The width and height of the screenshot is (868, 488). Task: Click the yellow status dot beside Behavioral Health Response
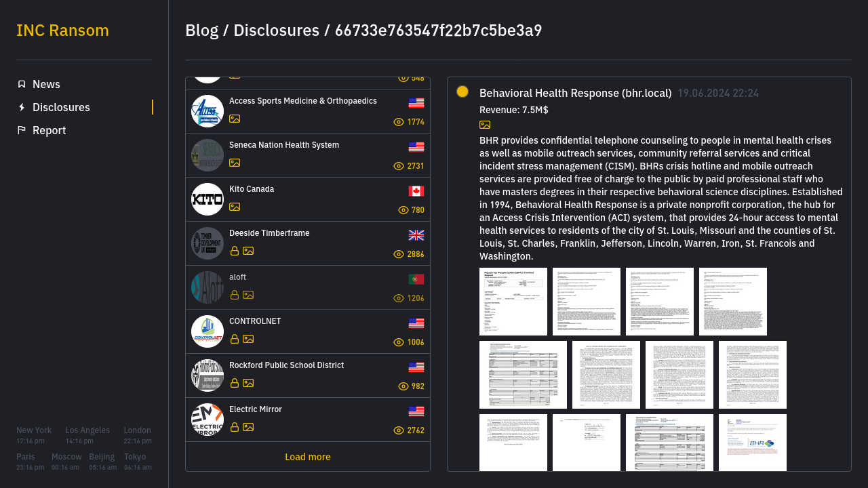(462, 91)
